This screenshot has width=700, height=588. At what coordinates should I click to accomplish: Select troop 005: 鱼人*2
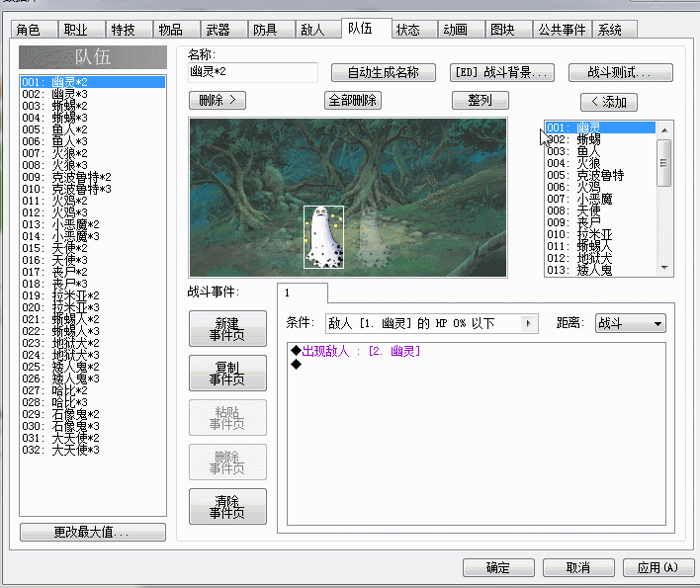pyautogui.click(x=92, y=129)
